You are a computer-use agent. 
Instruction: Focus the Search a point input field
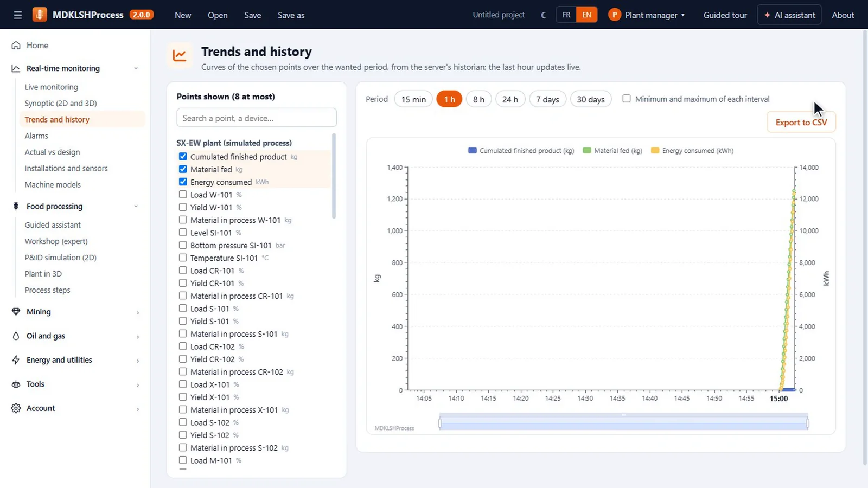(257, 118)
